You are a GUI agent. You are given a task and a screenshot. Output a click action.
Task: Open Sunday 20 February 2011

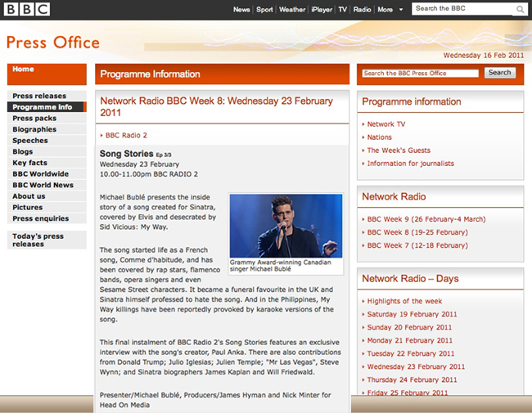pos(409,328)
